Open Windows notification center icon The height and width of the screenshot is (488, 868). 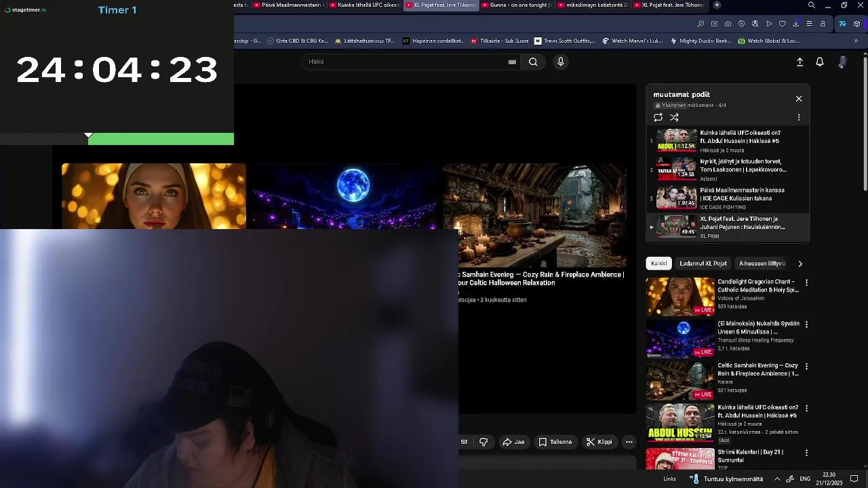coord(854,479)
